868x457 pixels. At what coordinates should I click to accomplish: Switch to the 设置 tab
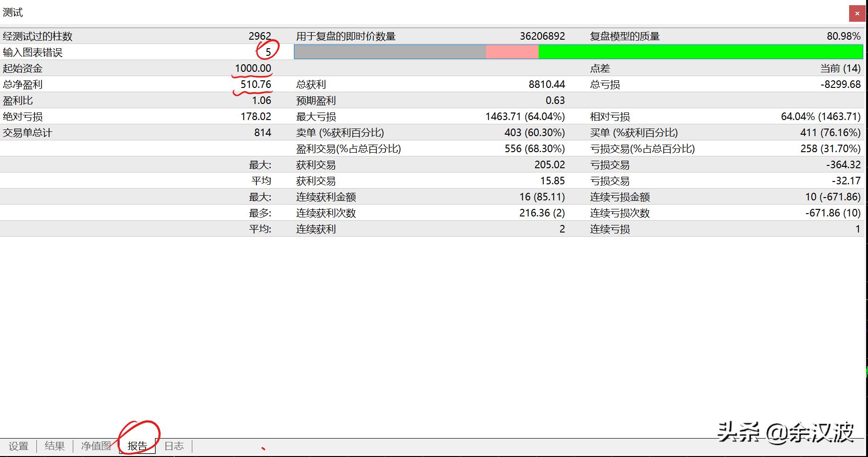click(19, 445)
